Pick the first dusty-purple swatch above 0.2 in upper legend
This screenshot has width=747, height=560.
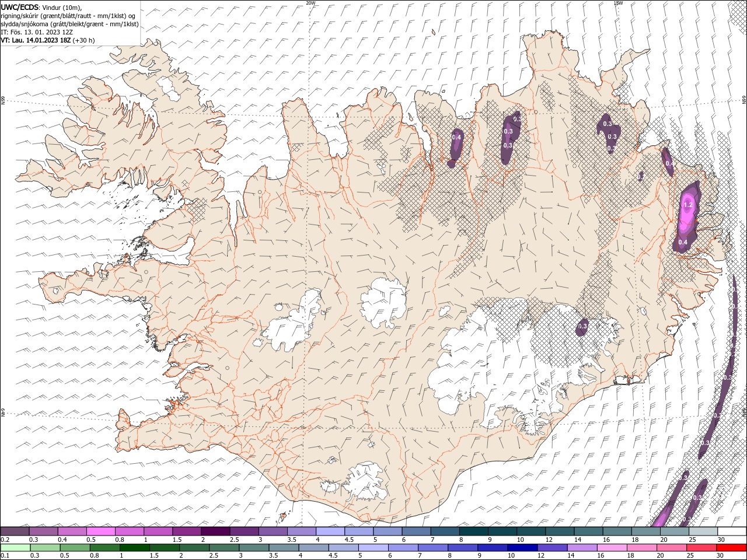click(x=15, y=531)
